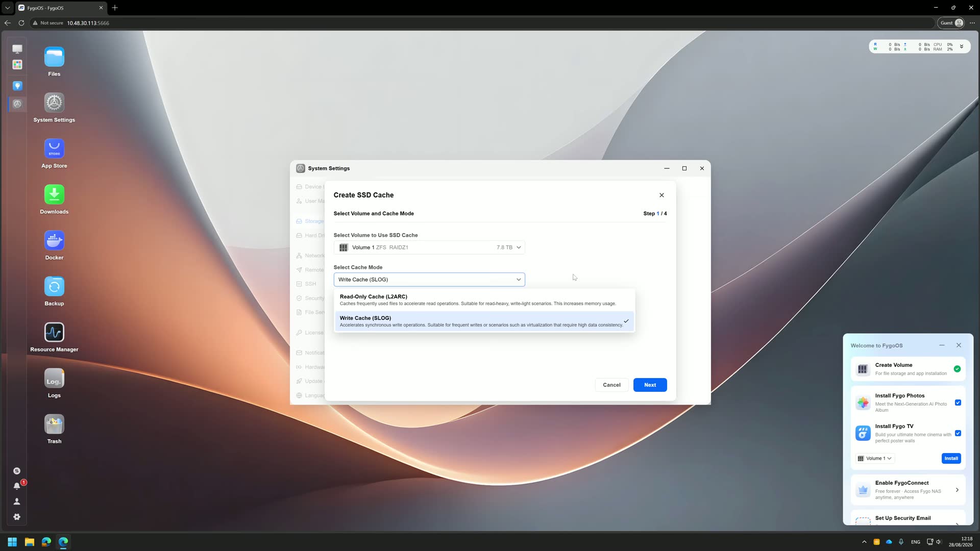Expand the Enable FygoConnect item
Viewport: 980px width, 551px height.
pos(908,490)
